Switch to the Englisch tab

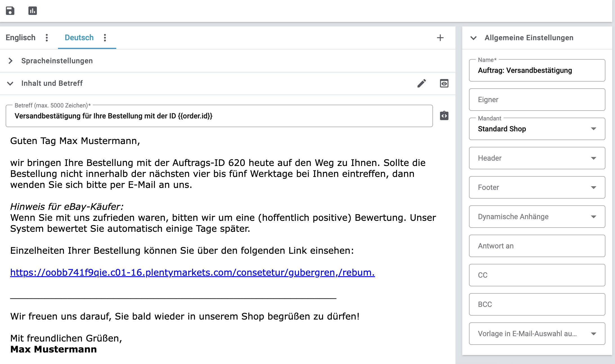tap(21, 38)
